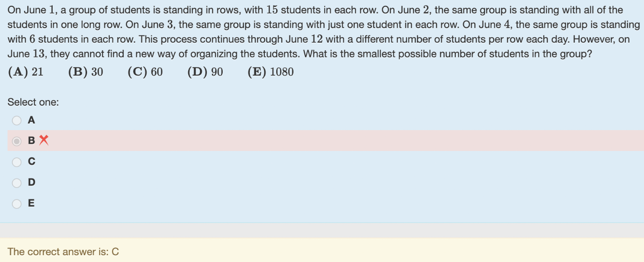Click the bold letter label D
The width and height of the screenshot is (644, 262).
tap(31, 182)
